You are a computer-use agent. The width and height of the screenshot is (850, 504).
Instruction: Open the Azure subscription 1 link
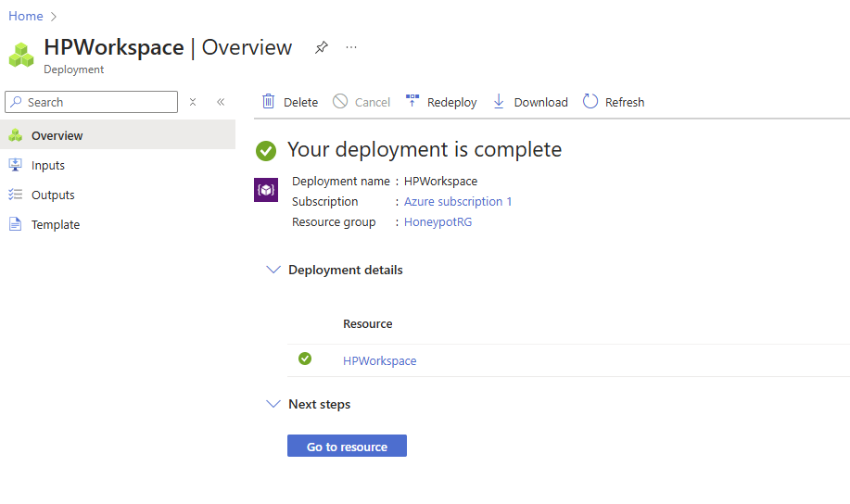coord(458,202)
